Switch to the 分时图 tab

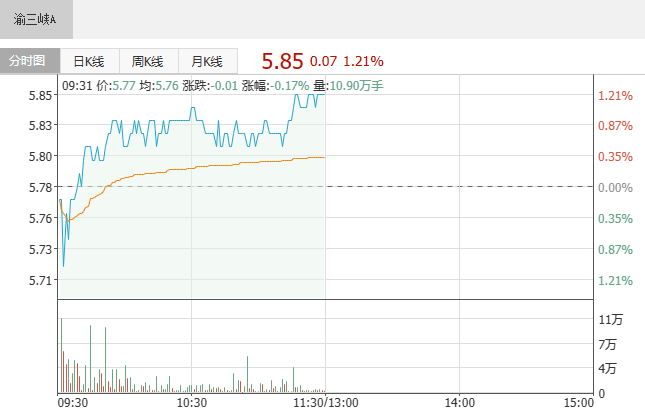[x=29, y=60]
